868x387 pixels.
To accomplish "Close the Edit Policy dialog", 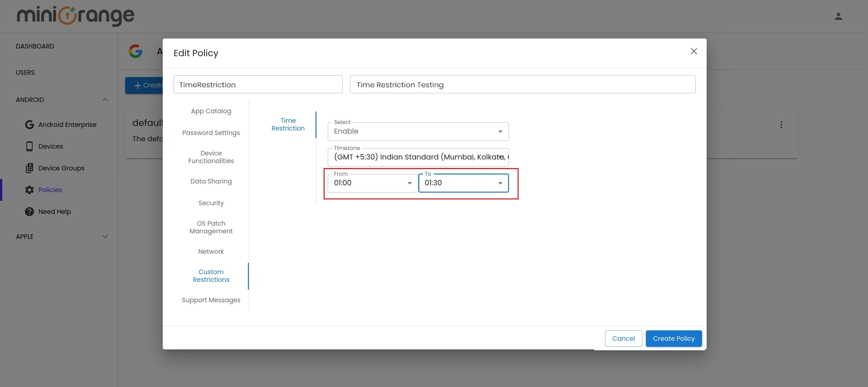I will (x=693, y=51).
